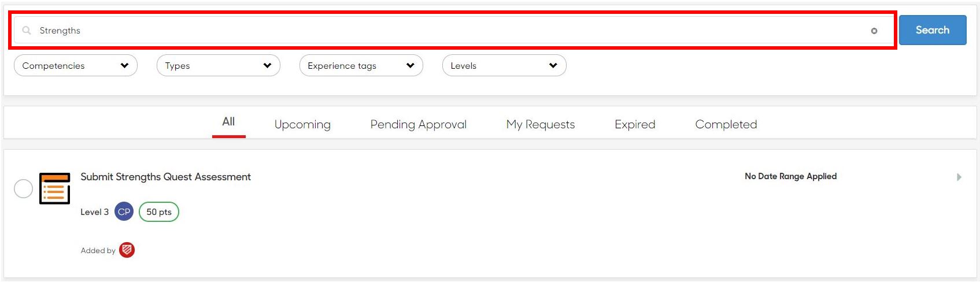Switch to the Expired tab
This screenshot has height=282, width=980.
coord(635,124)
